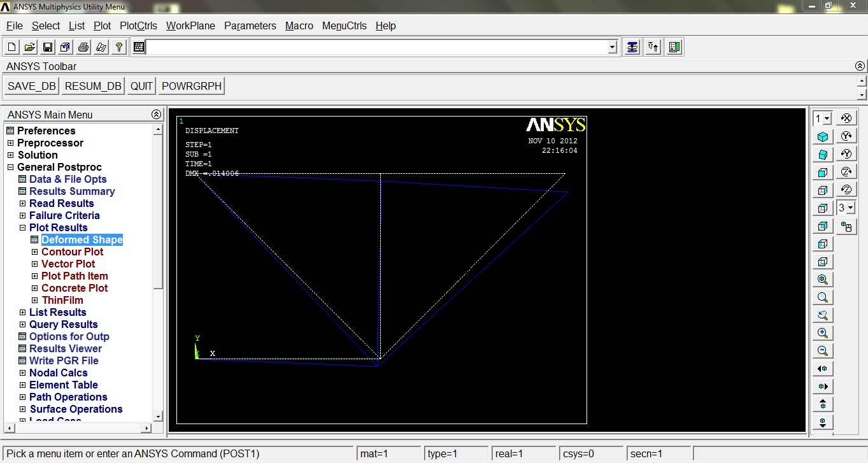Open the WorkPlane menu

(x=190, y=26)
